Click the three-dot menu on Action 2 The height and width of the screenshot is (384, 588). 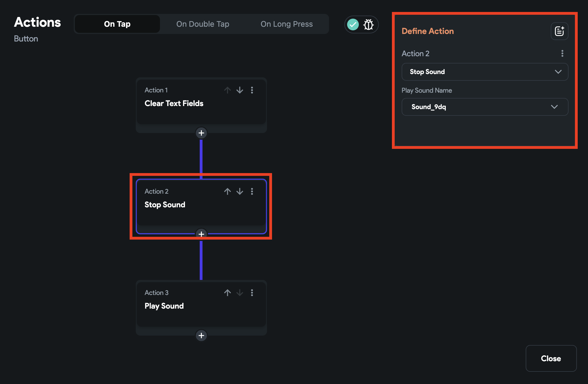[252, 191]
